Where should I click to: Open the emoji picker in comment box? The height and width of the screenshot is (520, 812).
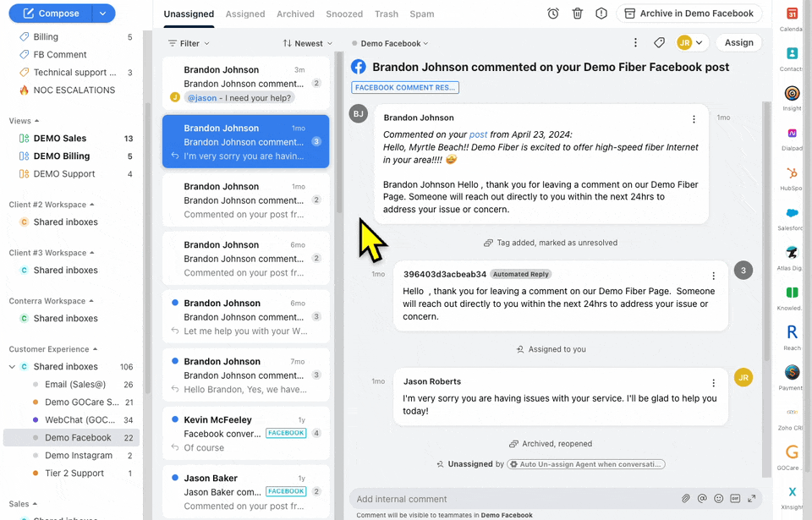[719, 498]
